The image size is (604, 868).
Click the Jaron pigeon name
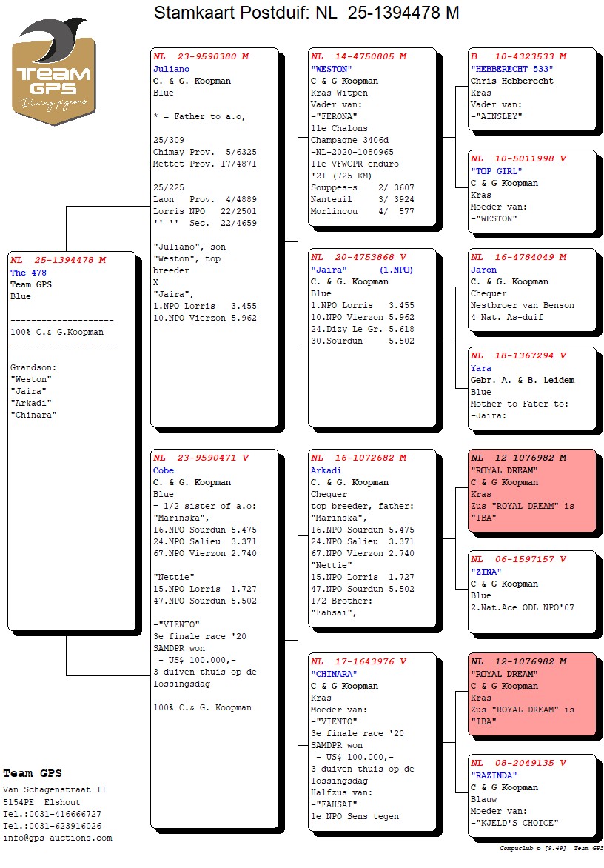click(483, 270)
